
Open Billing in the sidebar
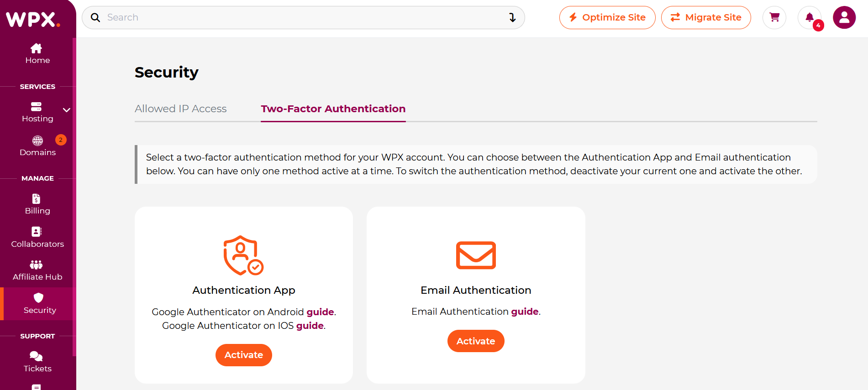tap(37, 204)
